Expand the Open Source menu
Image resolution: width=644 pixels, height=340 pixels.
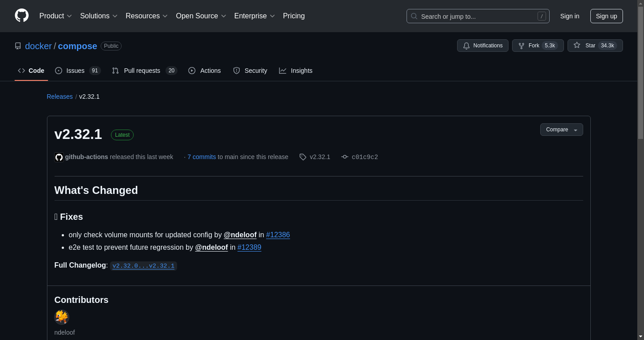201,16
